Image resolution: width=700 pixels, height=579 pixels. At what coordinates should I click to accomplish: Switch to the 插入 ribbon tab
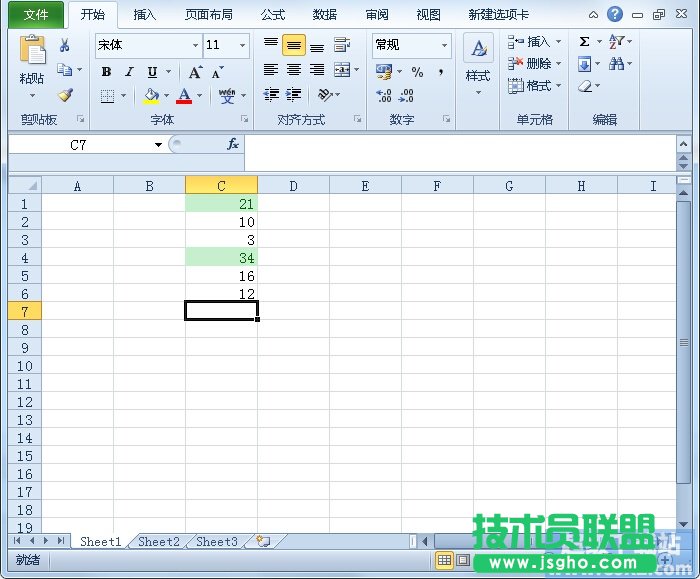tap(145, 15)
